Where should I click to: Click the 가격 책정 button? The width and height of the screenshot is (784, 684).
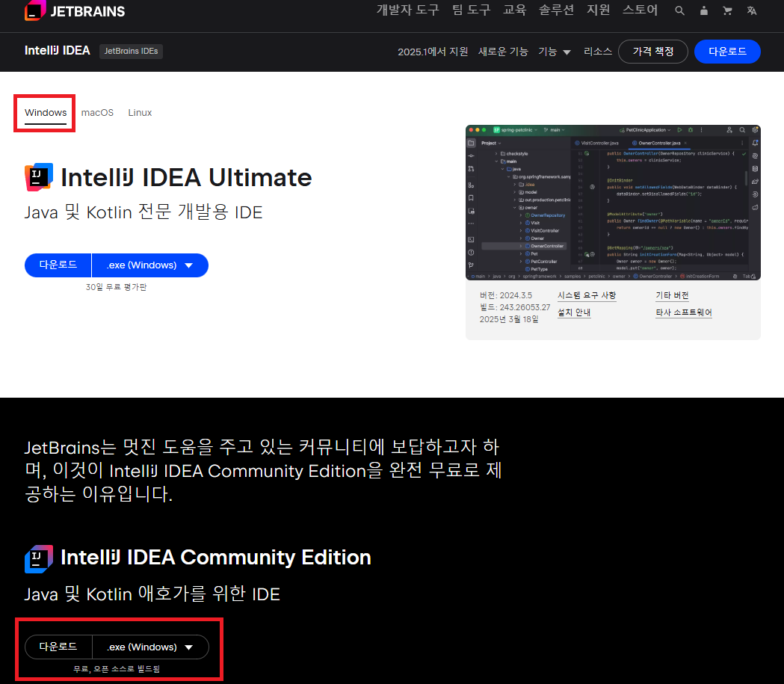(653, 52)
